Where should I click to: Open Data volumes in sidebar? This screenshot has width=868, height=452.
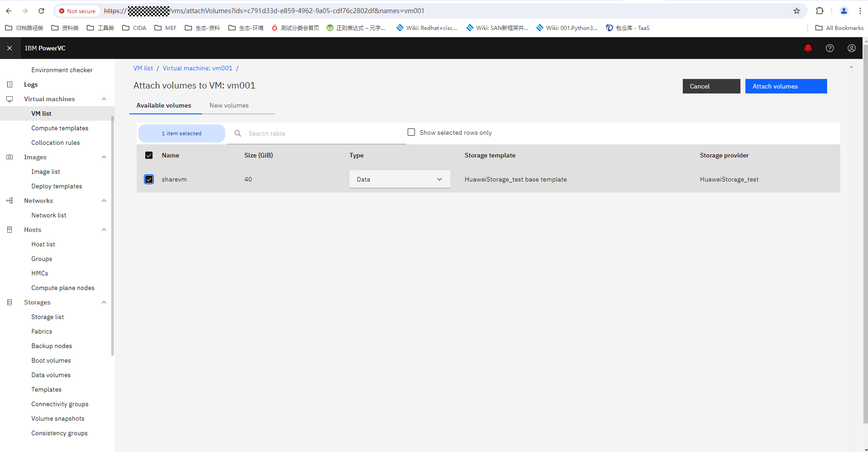(51, 375)
